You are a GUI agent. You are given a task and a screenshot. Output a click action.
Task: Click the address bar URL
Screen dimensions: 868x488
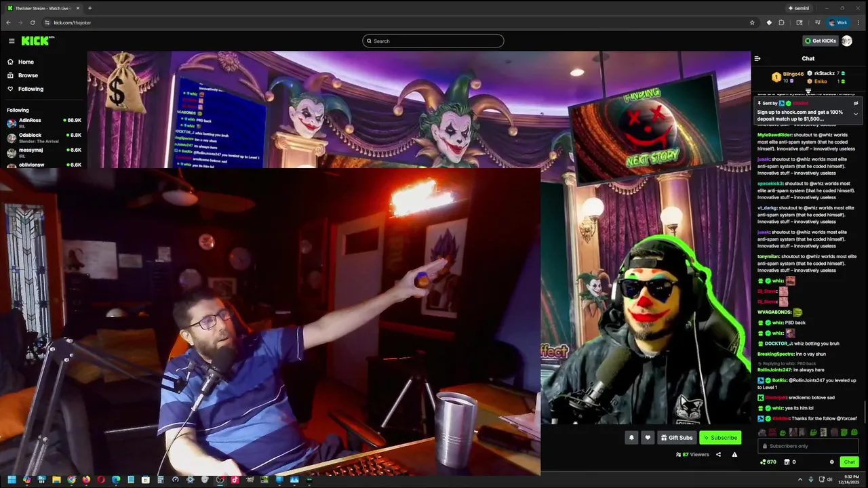point(73,22)
